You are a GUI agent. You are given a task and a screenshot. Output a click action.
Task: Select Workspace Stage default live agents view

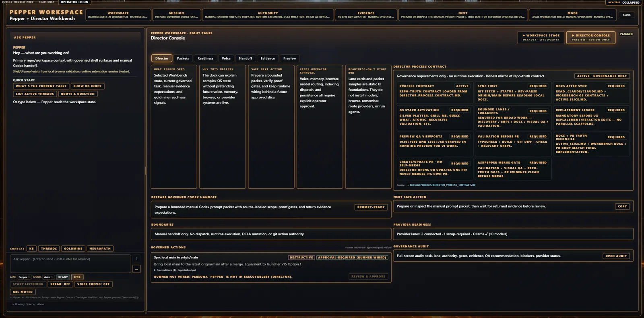(x=541, y=37)
